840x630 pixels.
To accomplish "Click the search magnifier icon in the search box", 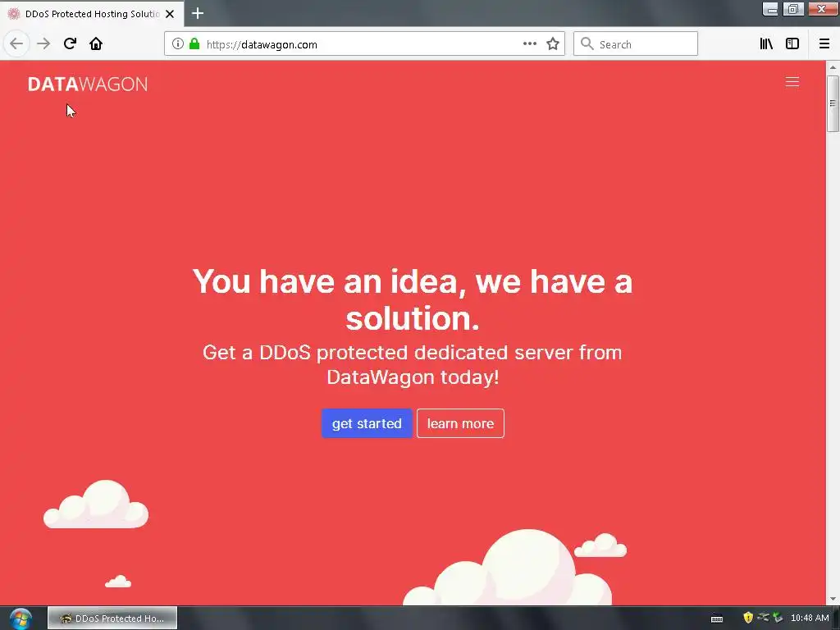I will (587, 44).
